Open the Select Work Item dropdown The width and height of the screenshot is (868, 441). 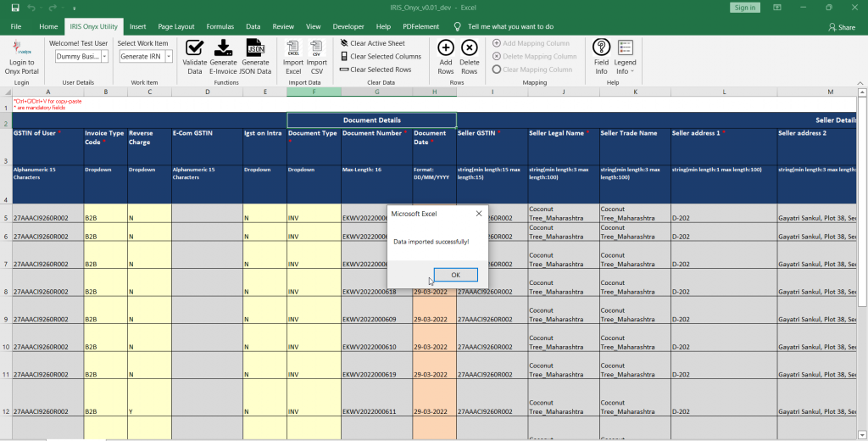pyautogui.click(x=169, y=57)
